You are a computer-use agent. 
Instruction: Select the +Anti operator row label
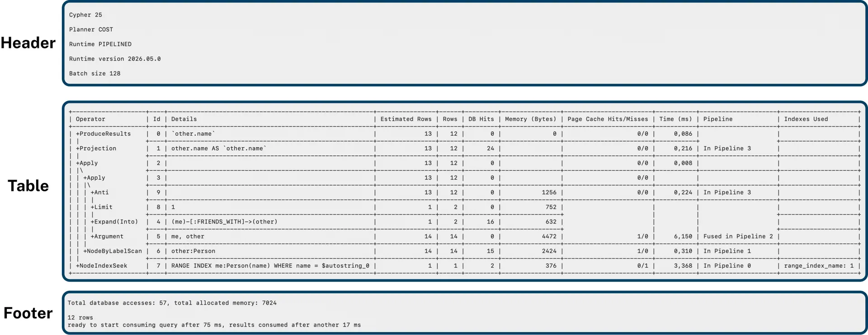click(x=99, y=192)
